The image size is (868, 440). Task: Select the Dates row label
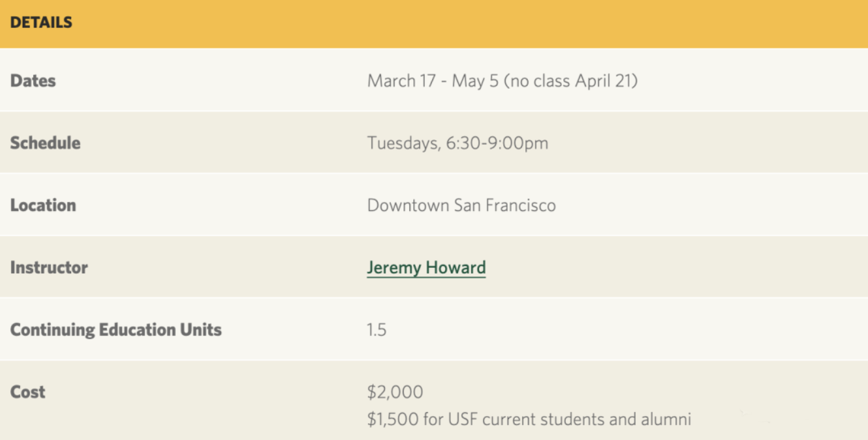33,81
